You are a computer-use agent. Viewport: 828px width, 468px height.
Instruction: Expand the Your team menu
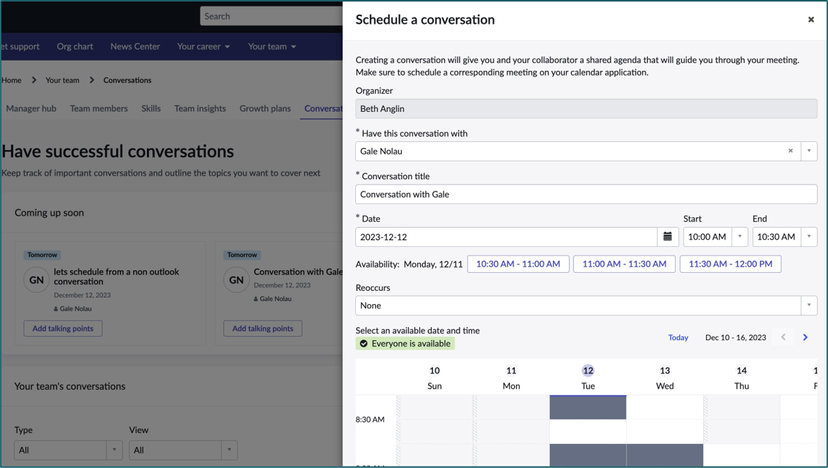point(272,46)
